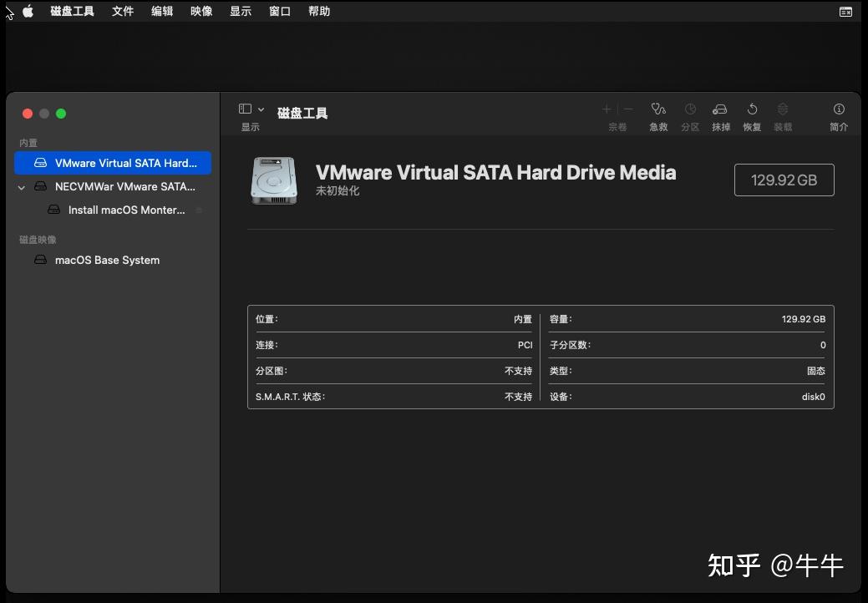Run First Aid (急救) on the disk
The width and height of the screenshot is (868, 603).
coord(658,114)
